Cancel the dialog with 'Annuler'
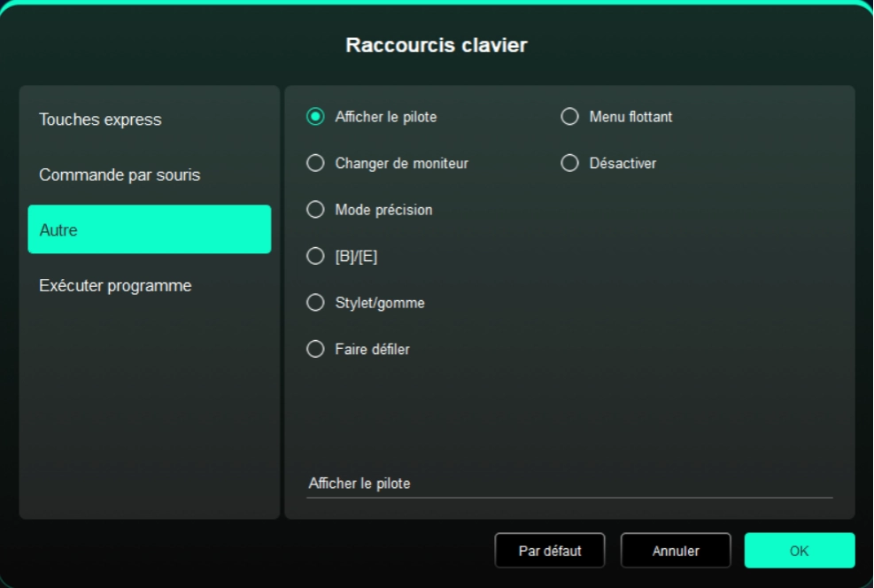The height and width of the screenshot is (588, 874). (676, 550)
